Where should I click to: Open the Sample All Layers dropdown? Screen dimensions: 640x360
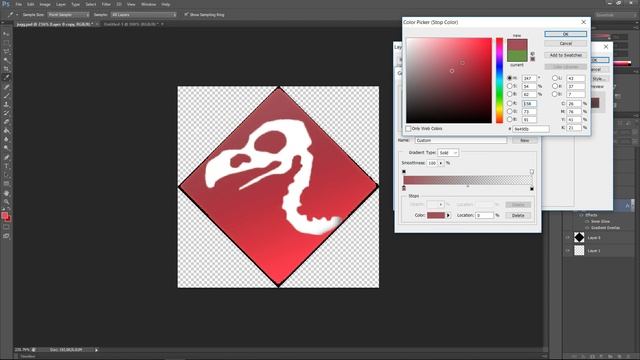144,15
